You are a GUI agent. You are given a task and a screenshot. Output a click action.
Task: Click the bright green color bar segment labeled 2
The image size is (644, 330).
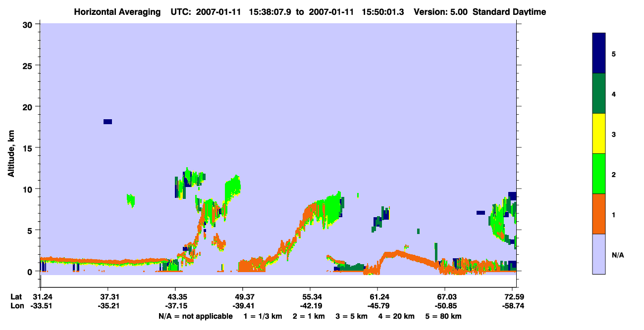pos(599,174)
